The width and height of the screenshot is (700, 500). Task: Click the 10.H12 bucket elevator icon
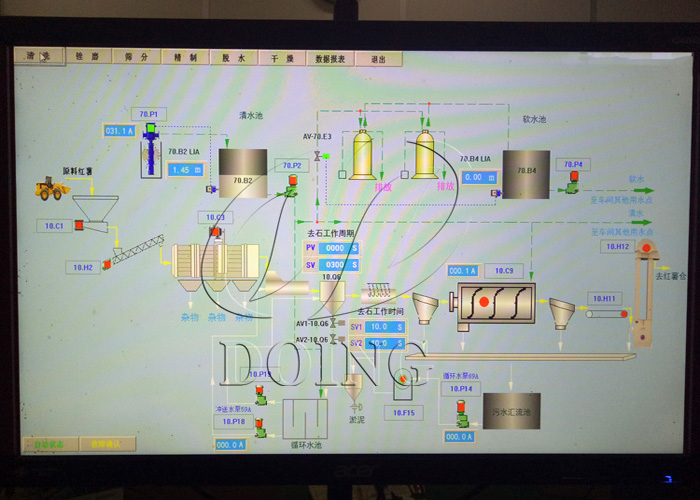[645, 248]
